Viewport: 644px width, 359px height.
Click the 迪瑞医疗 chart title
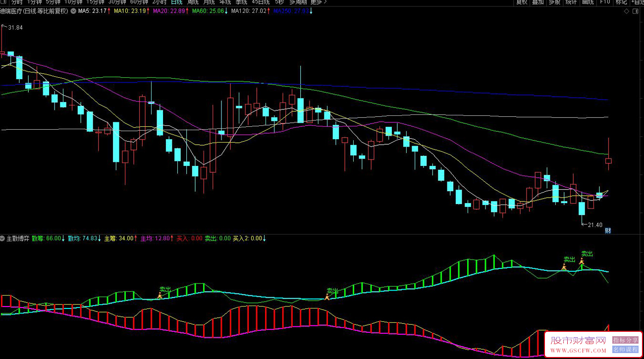pos(34,11)
